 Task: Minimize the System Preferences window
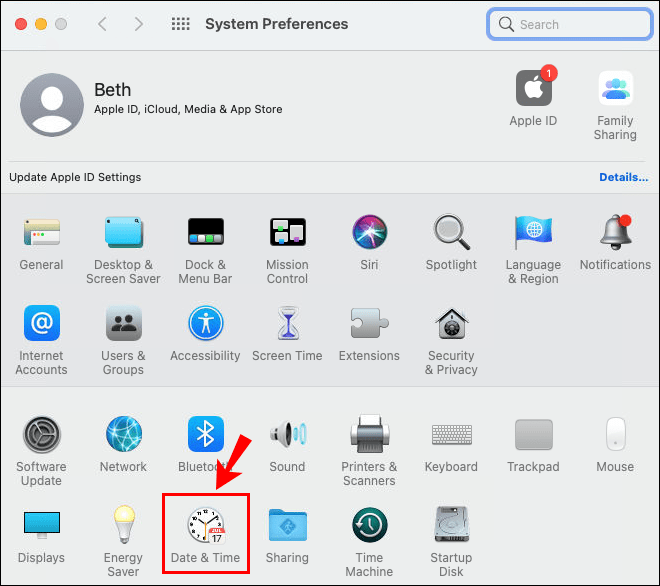click(x=41, y=24)
